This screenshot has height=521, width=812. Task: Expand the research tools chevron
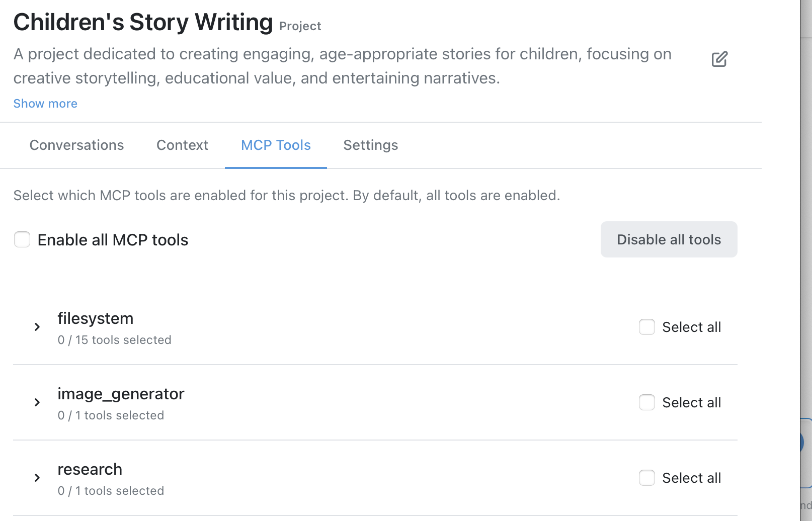(x=37, y=478)
